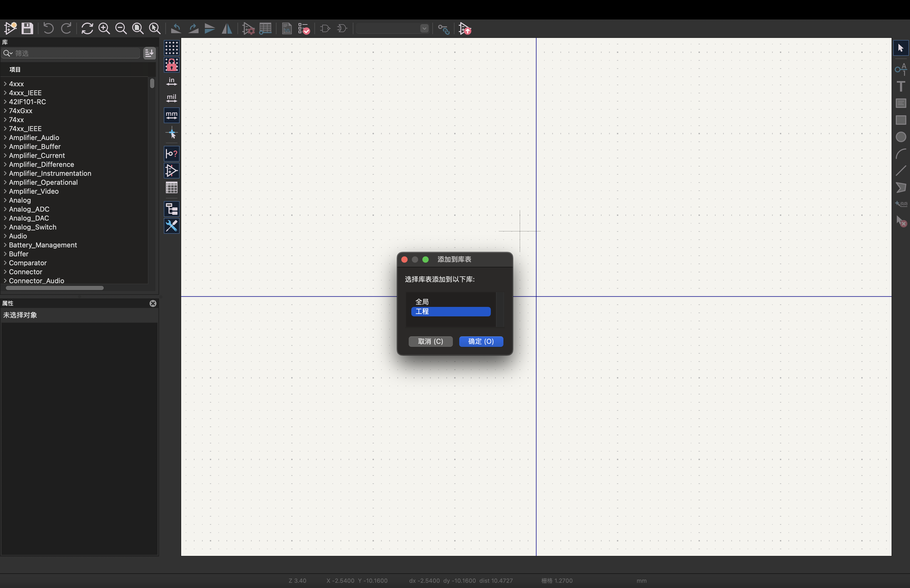Select 全局 in the library table list
Image resolution: width=910 pixels, height=588 pixels.
(x=451, y=302)
